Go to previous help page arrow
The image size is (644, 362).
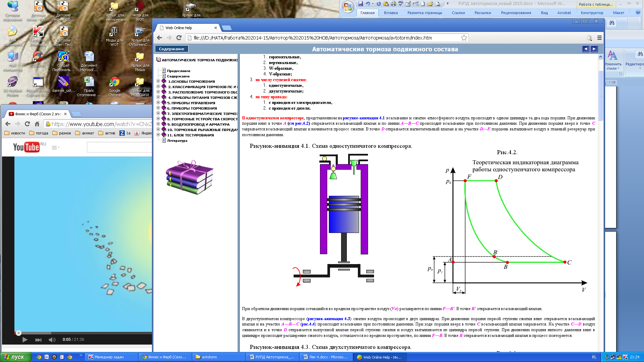coord(585,49)
